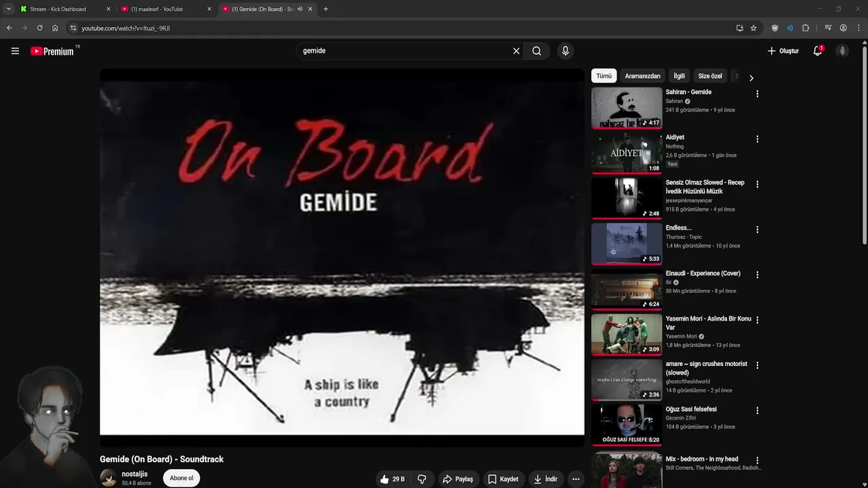Open the browser home page
Image resolution: width=868 pixels, height=488 pixels.
point(55,28)
